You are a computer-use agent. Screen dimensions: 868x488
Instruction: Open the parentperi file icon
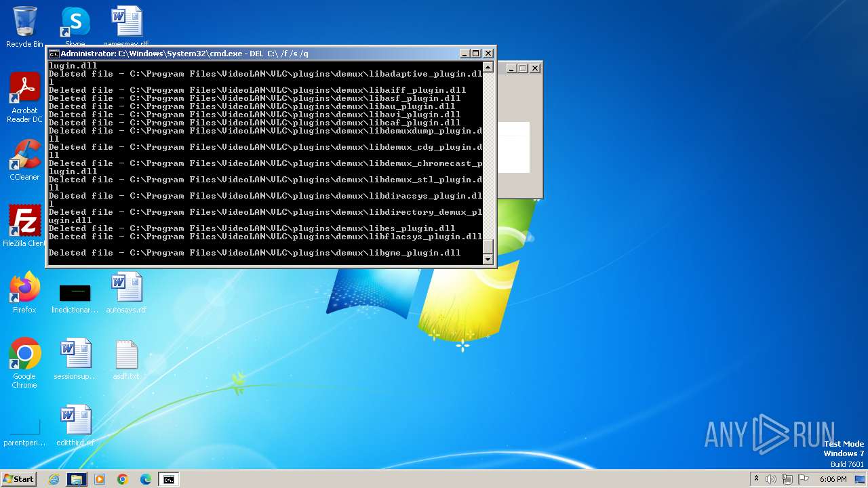tap(24, 432)
